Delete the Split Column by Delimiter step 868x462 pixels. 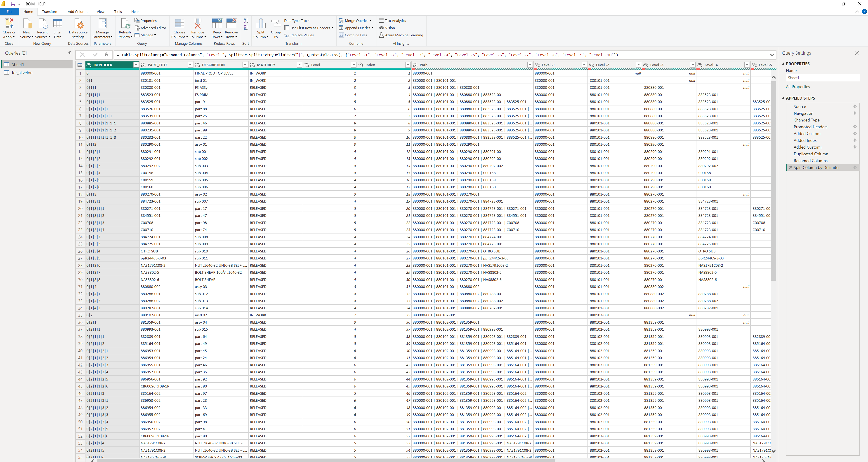(x=790, y=167)
